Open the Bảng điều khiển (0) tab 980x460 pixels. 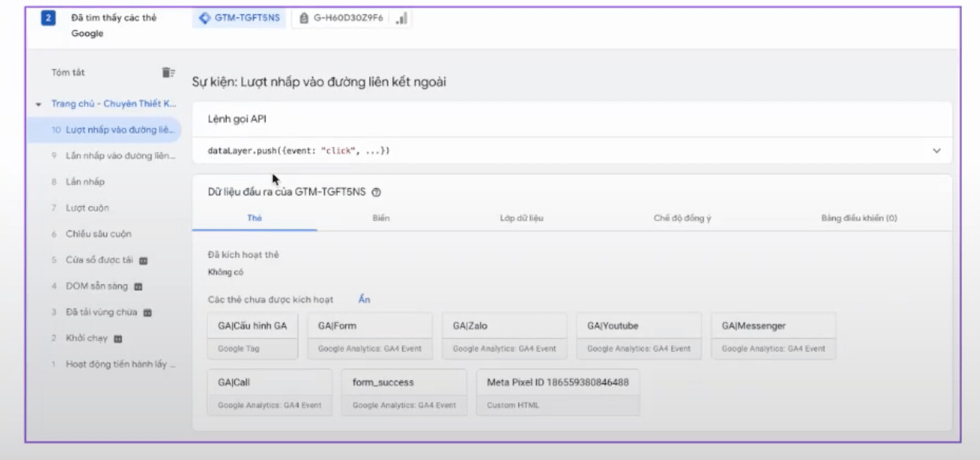coord(859,218)
